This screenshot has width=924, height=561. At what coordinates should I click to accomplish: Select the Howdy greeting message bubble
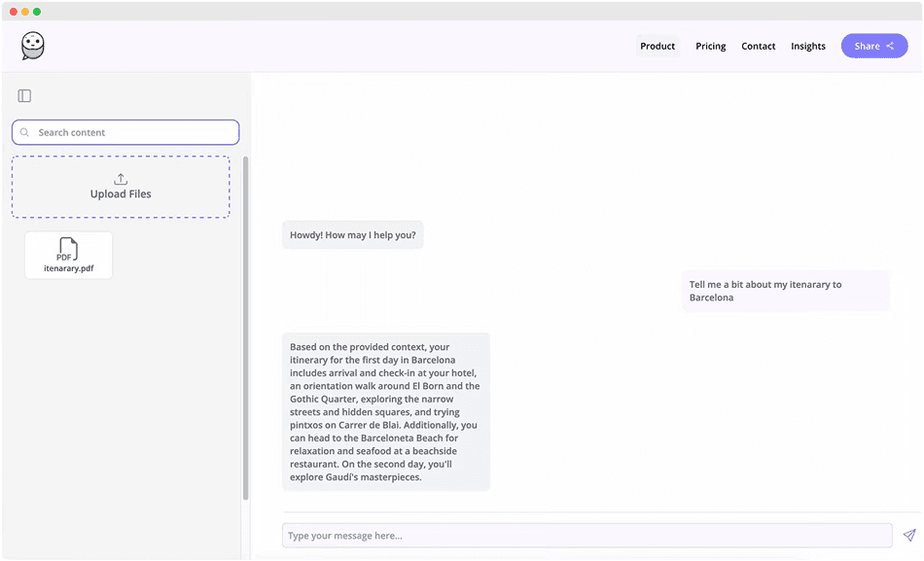[x=352, y=234]
